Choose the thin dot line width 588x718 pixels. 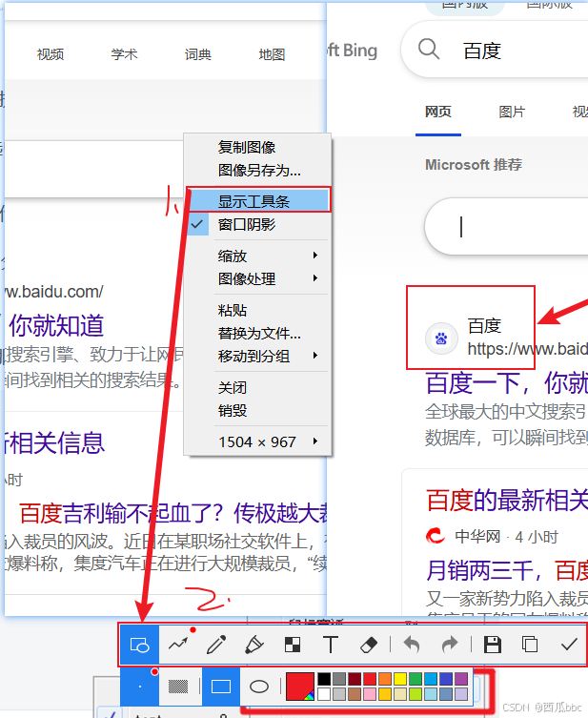(x=139, y=687)
